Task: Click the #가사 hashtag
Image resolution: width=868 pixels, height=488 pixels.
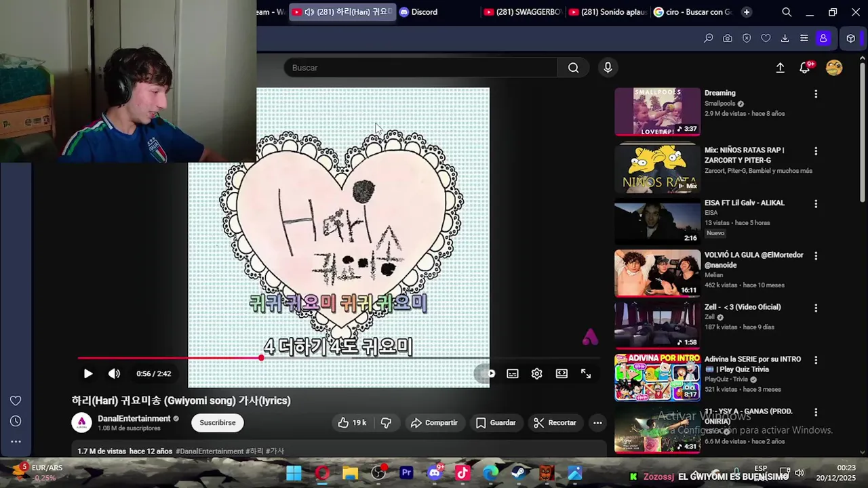Action: tap(275, 451)
